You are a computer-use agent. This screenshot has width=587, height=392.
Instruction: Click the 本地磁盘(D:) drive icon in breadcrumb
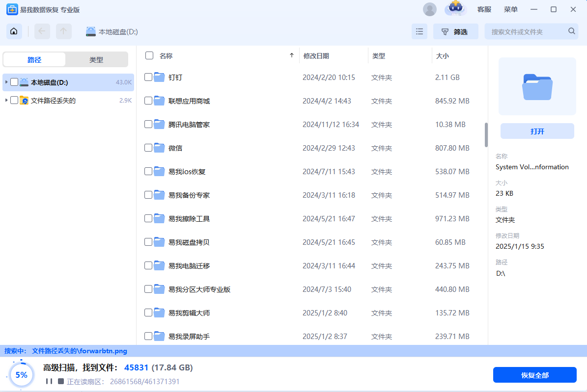90,32
